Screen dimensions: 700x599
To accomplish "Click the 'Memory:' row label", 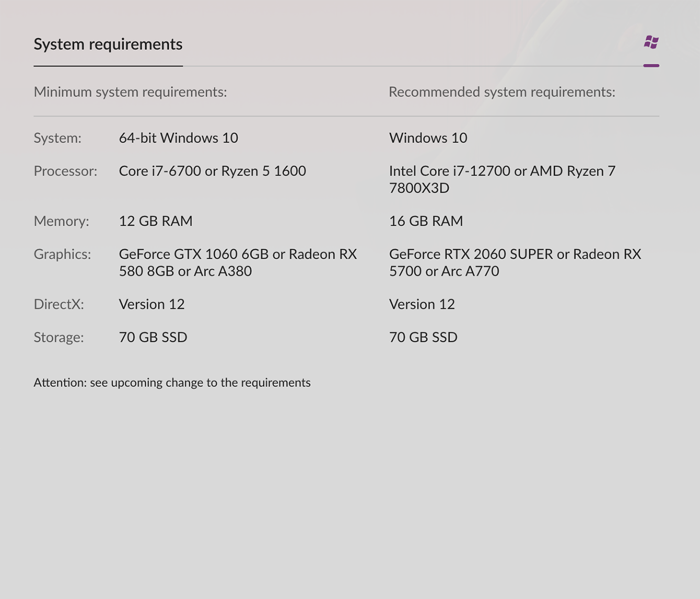I will pos(61,221).
